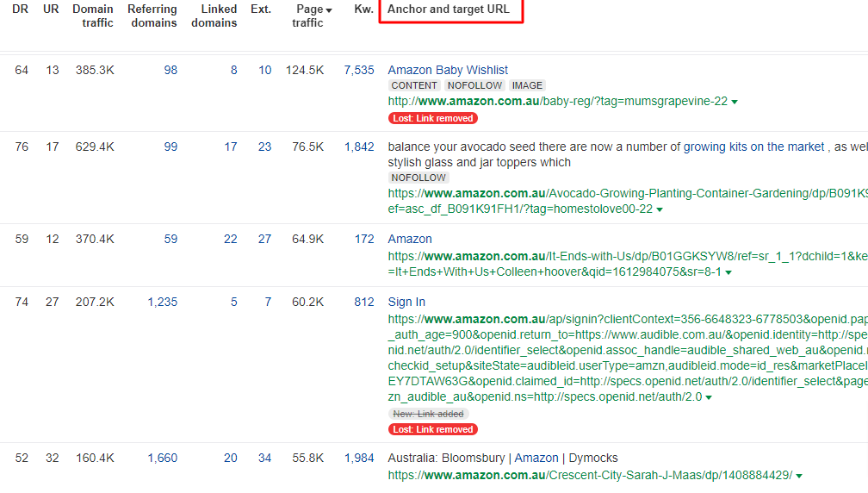Image resolution: width=868 pixels, height=493 pixels.
Task: Open the Crescent-City-Sarah-J-Maas URL
Action: pyautogui.click(x=590, y=475)
